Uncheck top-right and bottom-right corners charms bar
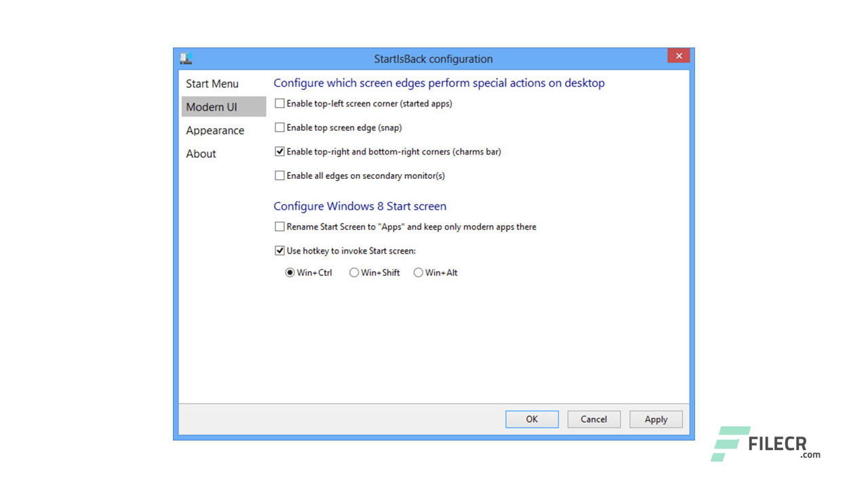 (279, 152)
